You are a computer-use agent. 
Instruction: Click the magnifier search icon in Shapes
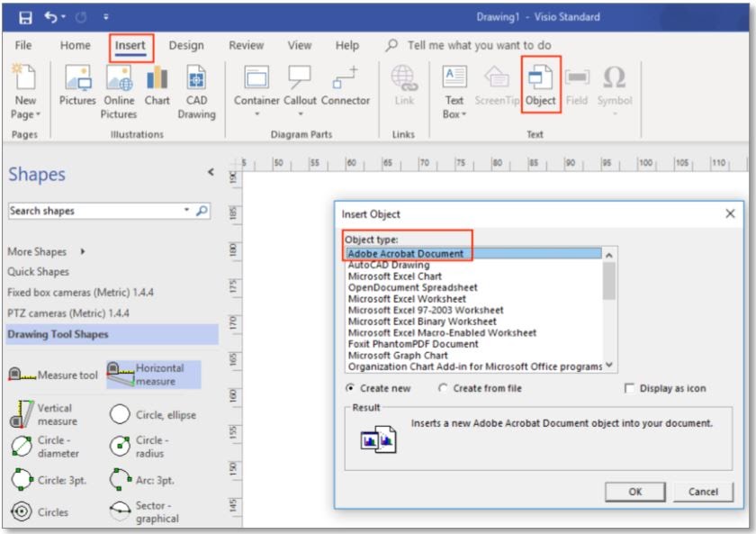pyautogui.click(x=202, y=211)
